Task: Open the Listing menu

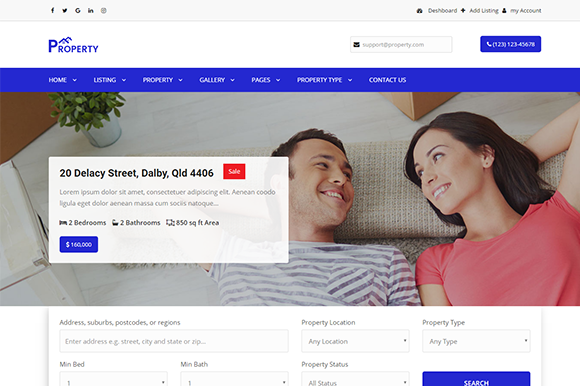Action: [x=105, y=80]
